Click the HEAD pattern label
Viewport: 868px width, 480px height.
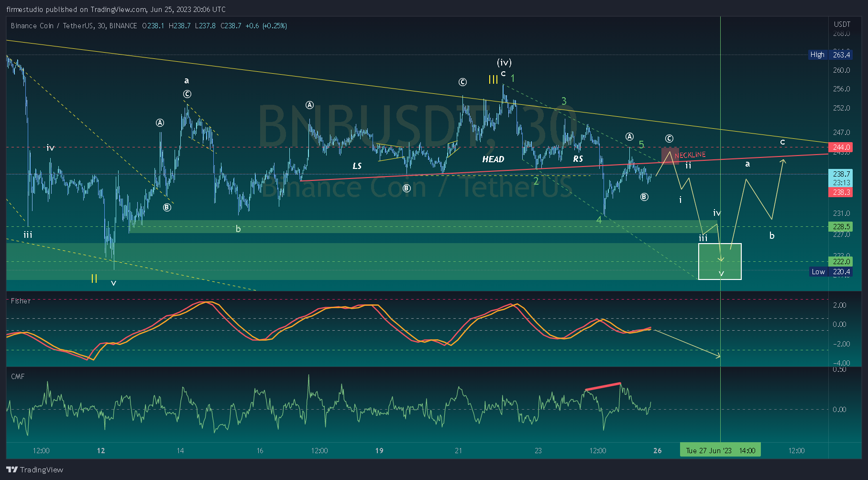pos(493,159)
